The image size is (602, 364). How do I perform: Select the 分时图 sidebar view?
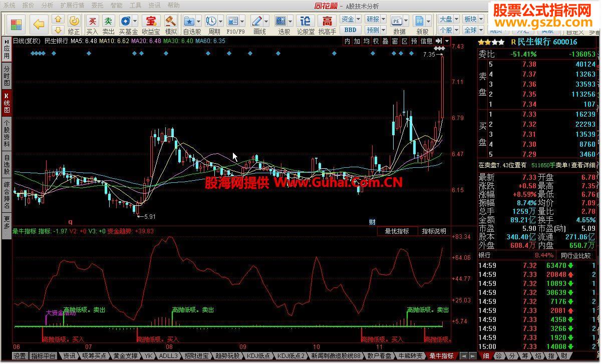click(7, 76)
